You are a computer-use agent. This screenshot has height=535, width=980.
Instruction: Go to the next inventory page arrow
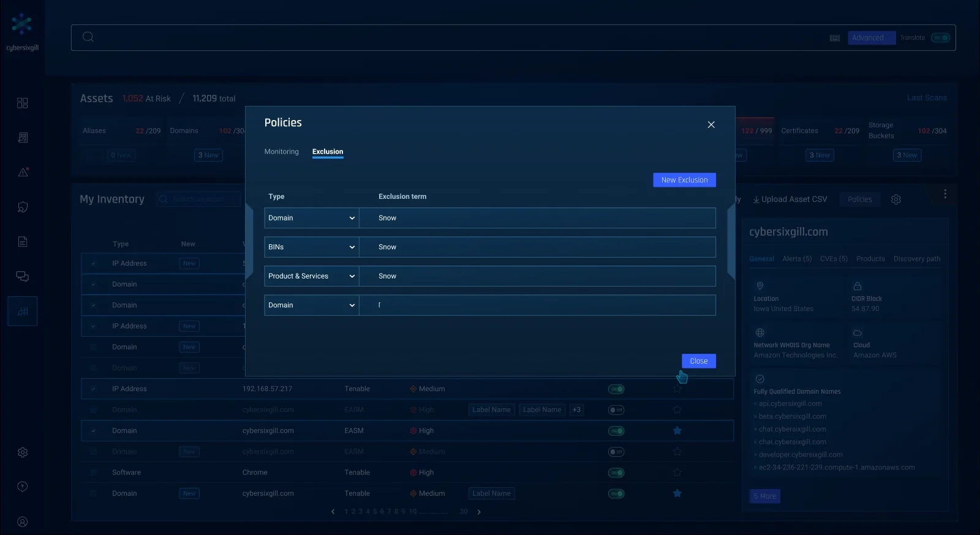tap(479, 512)
